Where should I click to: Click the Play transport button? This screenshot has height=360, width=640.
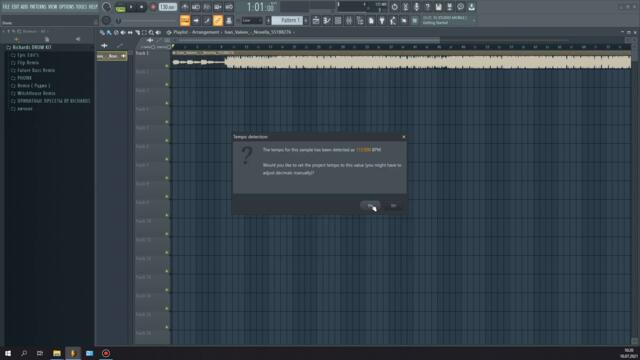coord(131,7)
